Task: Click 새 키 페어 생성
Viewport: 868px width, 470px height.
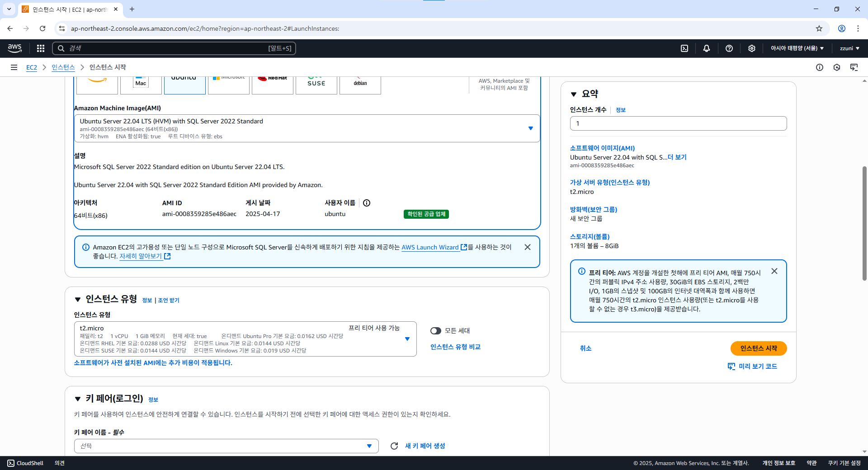Action: pyautogui.click(x=425, y=446)
